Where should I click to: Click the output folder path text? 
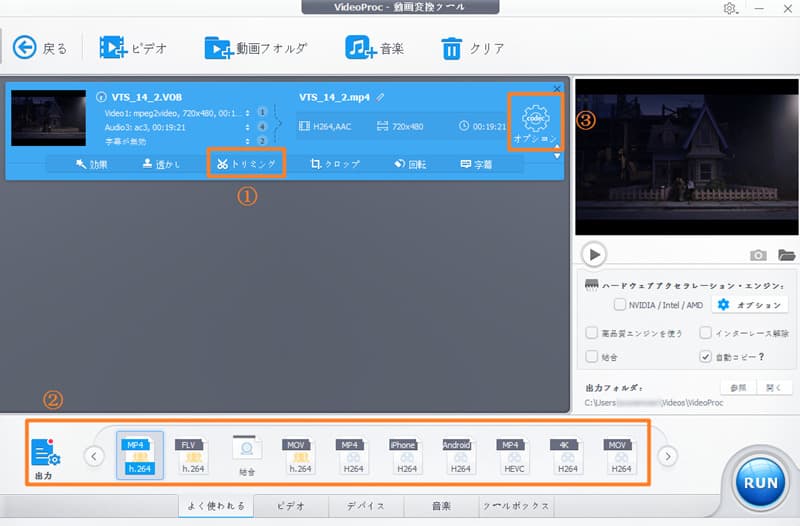pyautogui.click(x=654, y=403)
